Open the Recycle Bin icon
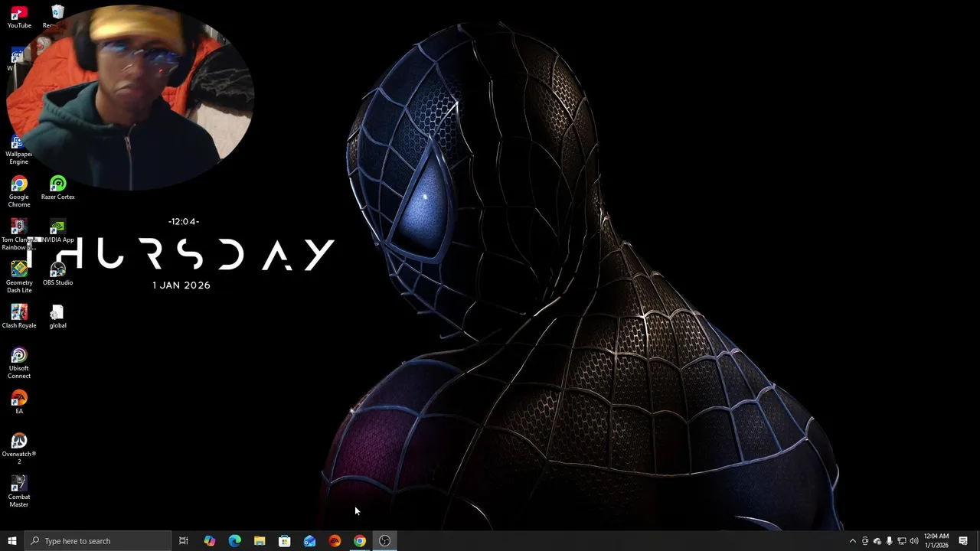Viewport: 980px width, 551px height. (57, 17)
